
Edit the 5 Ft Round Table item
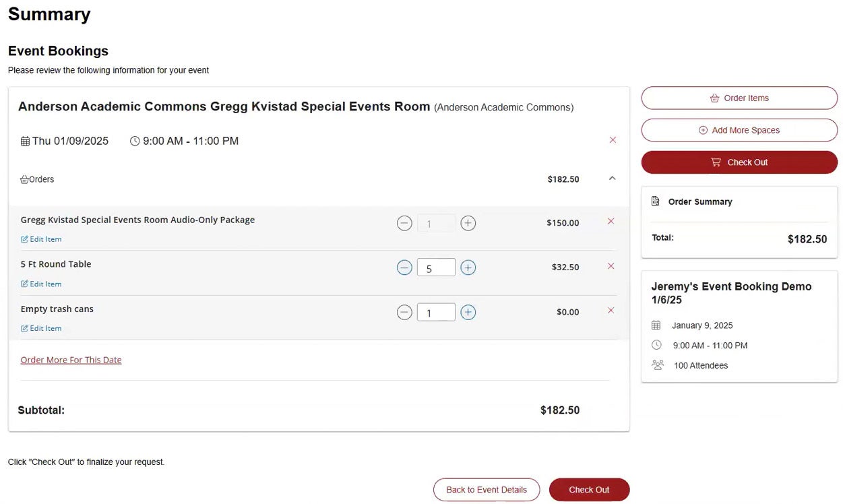41,284
